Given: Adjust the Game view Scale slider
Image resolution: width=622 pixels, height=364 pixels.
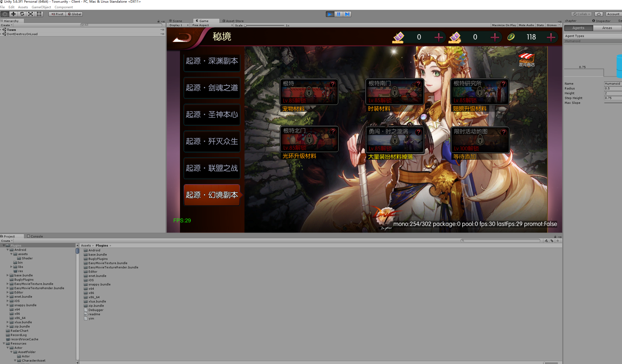Looking at the screenshot, I should click(245, 26).
